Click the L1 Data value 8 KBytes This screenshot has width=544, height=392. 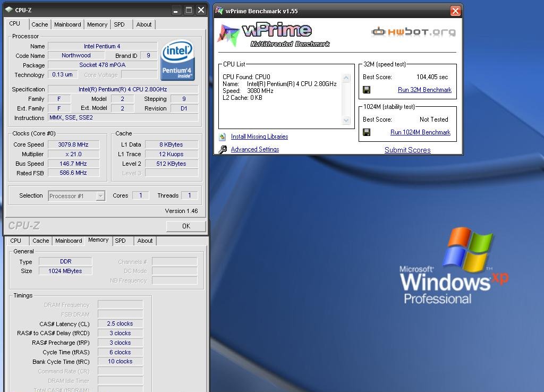coord(172,144)
